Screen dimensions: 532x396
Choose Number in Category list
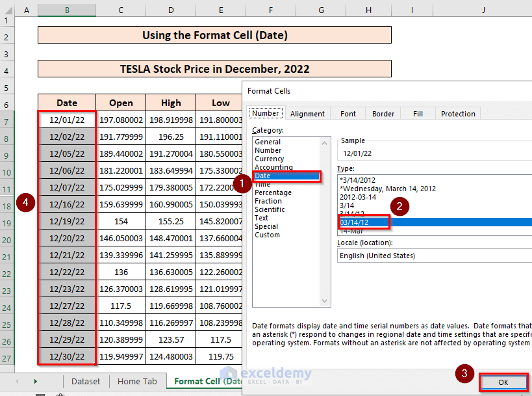268,150
